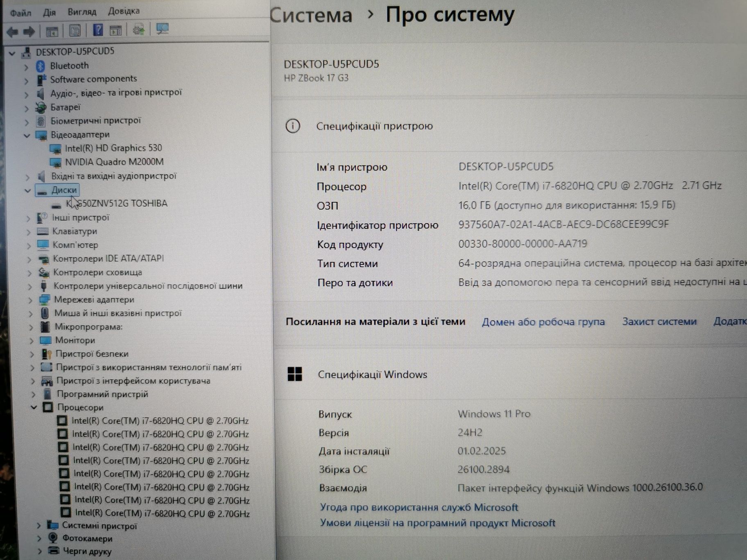747x560 pixels.
Task: Click the scan for hardware changes icon
Action: [x=139, y=30]
